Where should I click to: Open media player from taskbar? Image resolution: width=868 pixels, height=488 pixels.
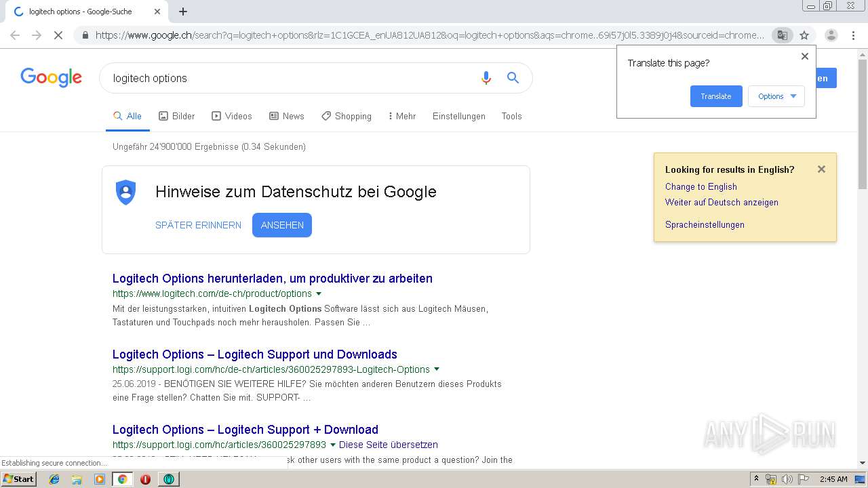coord(100,479)
